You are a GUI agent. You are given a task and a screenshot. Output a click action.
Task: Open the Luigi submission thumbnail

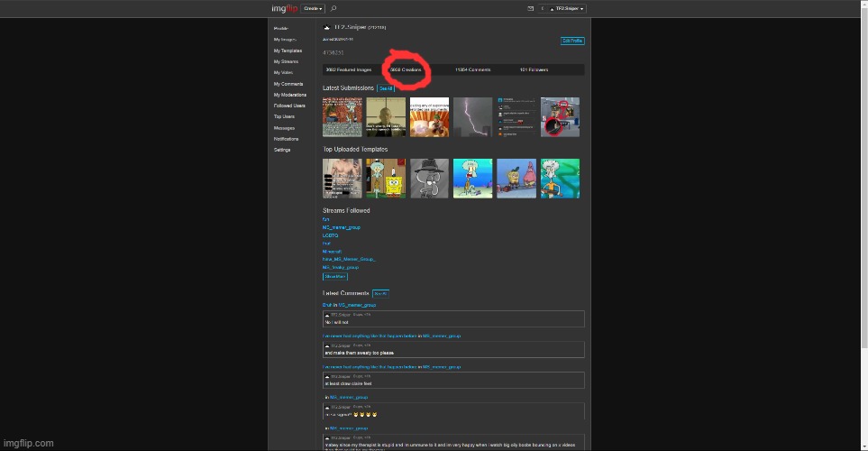pyautogui.click(x=430, y=117)
